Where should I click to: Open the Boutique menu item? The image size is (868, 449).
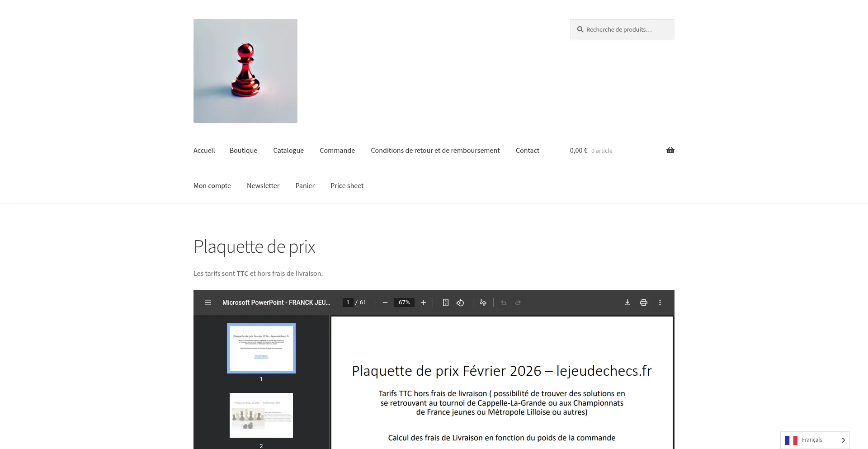pyautogui.click(x=243, y=151)
